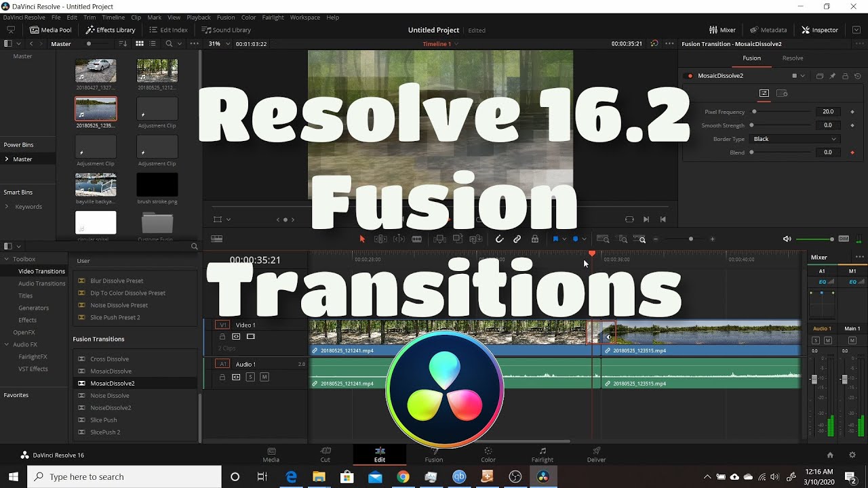Open timeline view options icon

point(217,239)
